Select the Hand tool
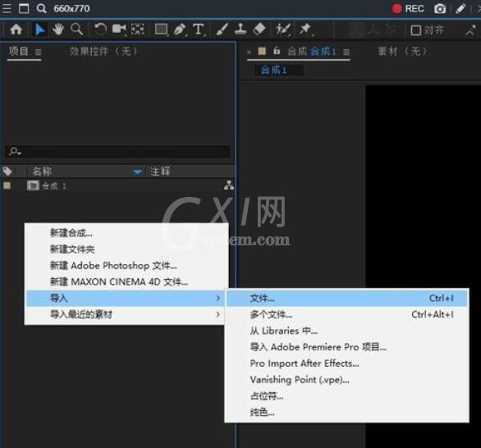Image resolution: width=481 pixels, height=448 pixels. [57, 30]
